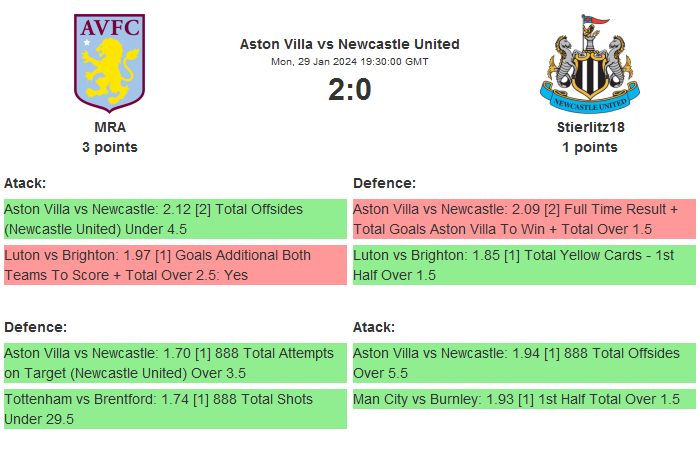This screenshot has height=460, width=700.
Task: Click the Aston Villa vs Newcastle United title
Action: click(x=350, y=44)
